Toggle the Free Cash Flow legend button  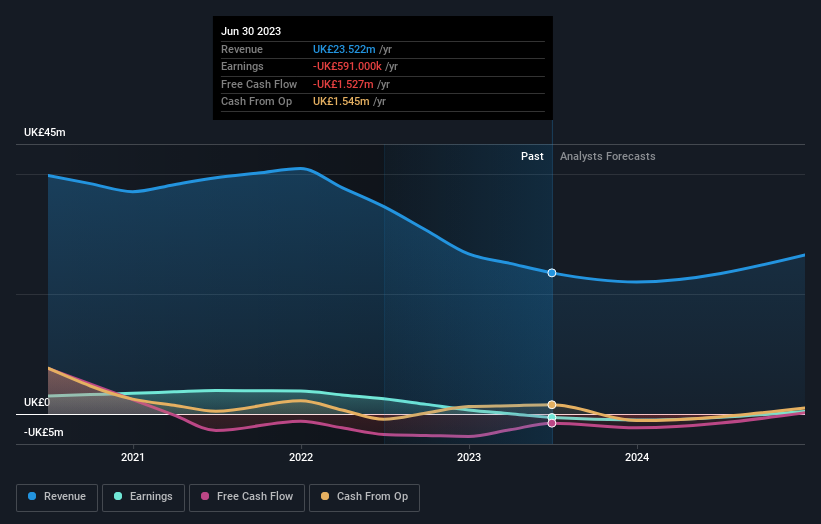coord(247,497)
